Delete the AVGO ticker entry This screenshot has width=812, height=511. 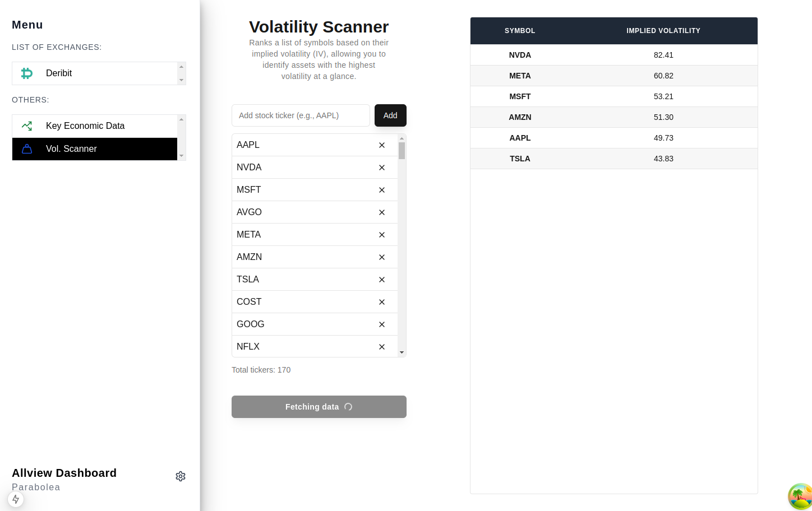382,212
